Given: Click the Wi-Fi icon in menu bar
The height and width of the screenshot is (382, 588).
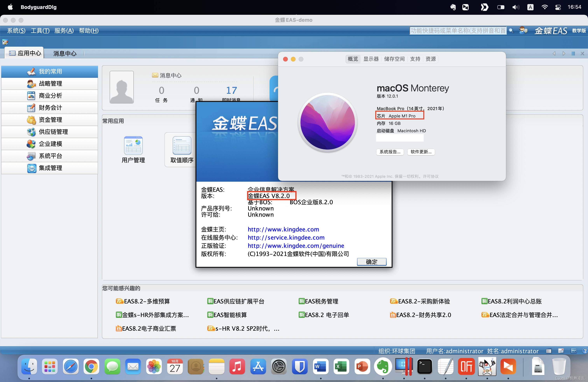Looking at the screenshot, I should tap(544, 7).
